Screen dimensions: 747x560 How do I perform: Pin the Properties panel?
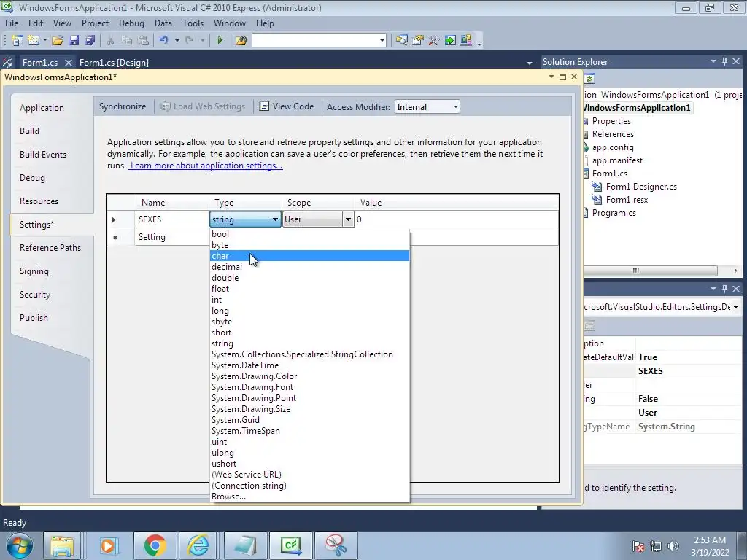tap(724, 289)
